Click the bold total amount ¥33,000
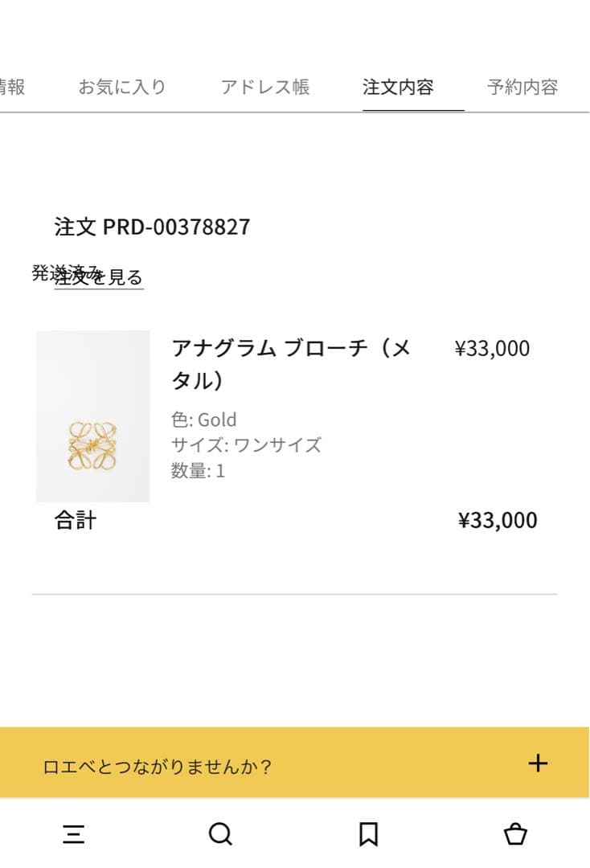Screen dimensions: 590x868 click(498, 521)
